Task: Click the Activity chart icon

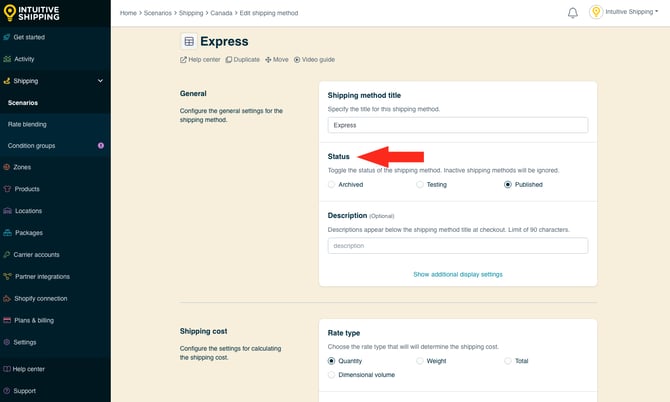Action: [7, 59]
